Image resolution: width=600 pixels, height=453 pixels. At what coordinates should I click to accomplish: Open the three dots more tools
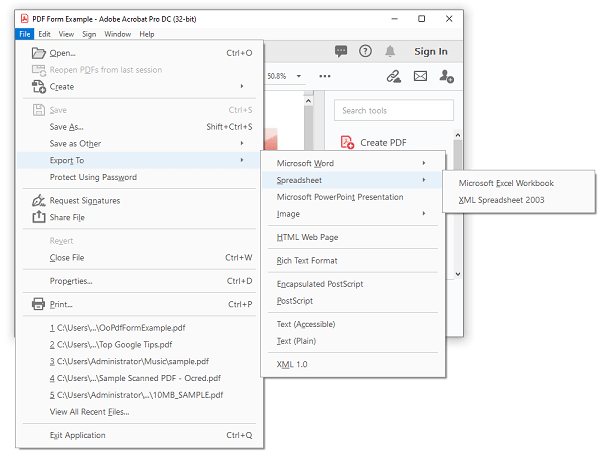(324, 76)
